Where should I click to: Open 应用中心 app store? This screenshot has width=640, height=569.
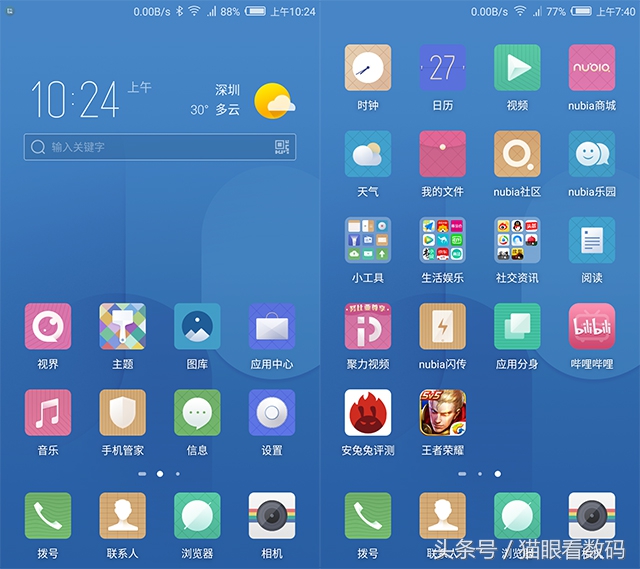[x=272, y=327]
